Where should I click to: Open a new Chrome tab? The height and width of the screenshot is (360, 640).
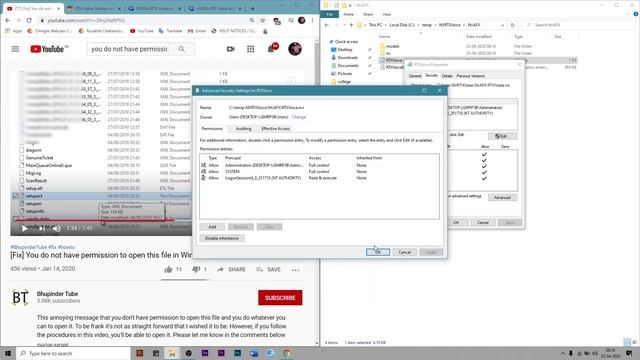(253, 8)
